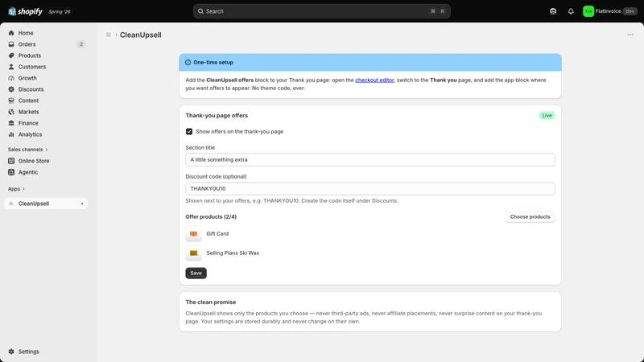Viewport: 644px width, 362px height.
Task: Open the Orders menu item
Action: pyautogui.click(x=46, y=44)
